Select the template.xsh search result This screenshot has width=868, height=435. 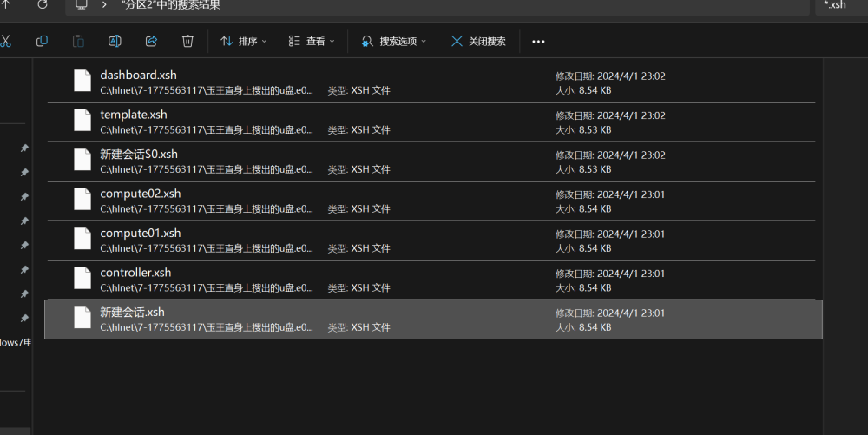point(134,115)
